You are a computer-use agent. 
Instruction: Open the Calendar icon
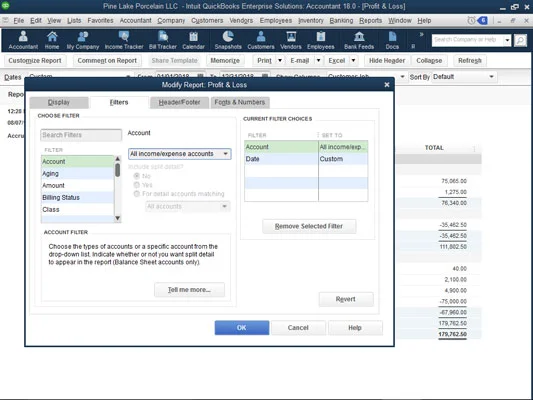pos(193,36)
